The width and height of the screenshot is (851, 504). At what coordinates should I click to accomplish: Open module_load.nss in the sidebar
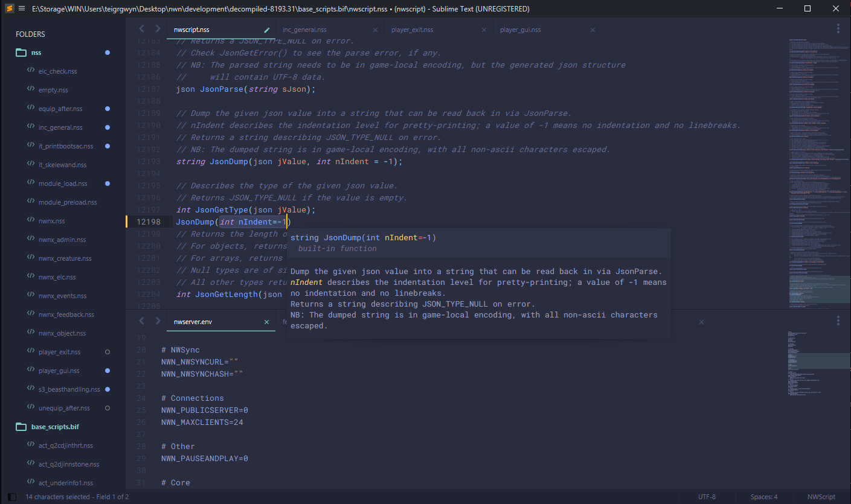pyautogui.click(x=63, y=183)
